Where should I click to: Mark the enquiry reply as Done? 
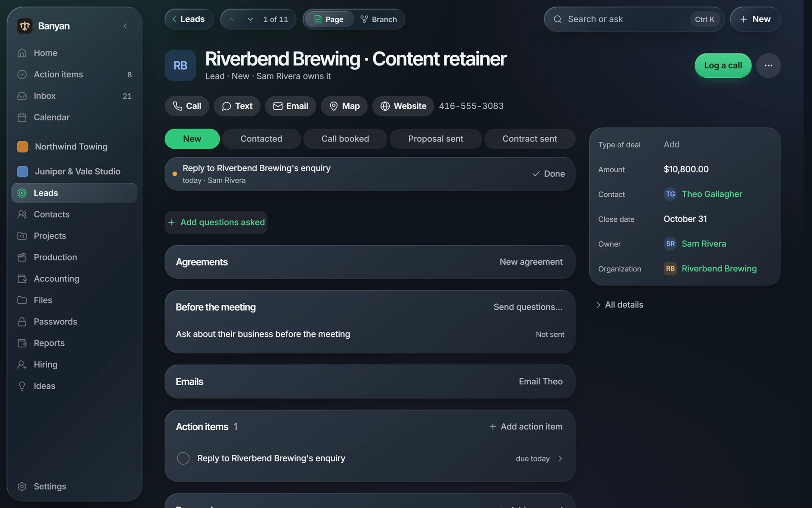coord(549,174)
